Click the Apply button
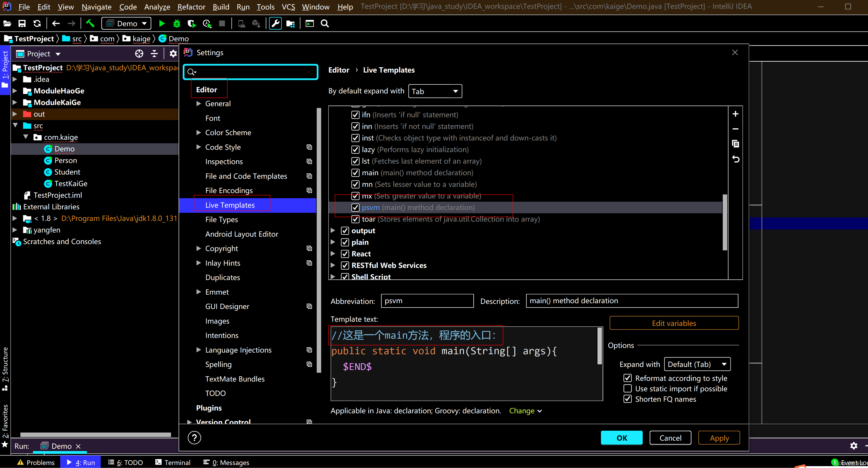This screenshot has width=868, height=468. [x=719, y=438]
